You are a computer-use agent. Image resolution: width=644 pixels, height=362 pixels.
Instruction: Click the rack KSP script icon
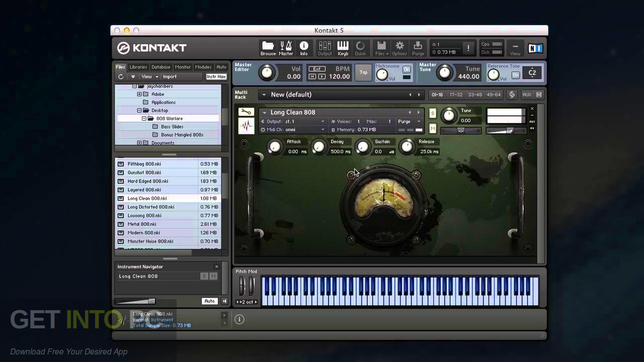pos(512,95)
